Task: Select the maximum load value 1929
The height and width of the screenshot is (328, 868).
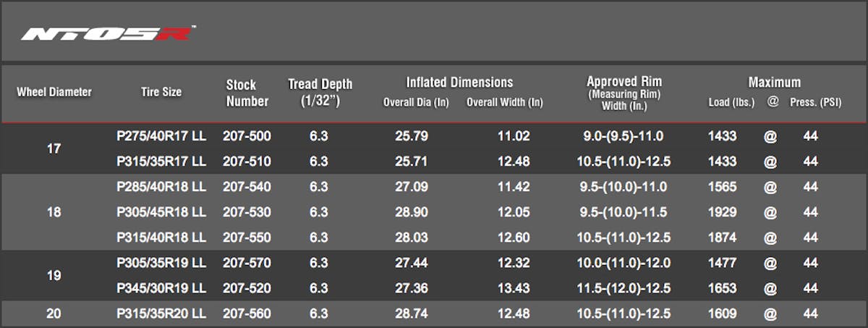Action: [722, 212]
